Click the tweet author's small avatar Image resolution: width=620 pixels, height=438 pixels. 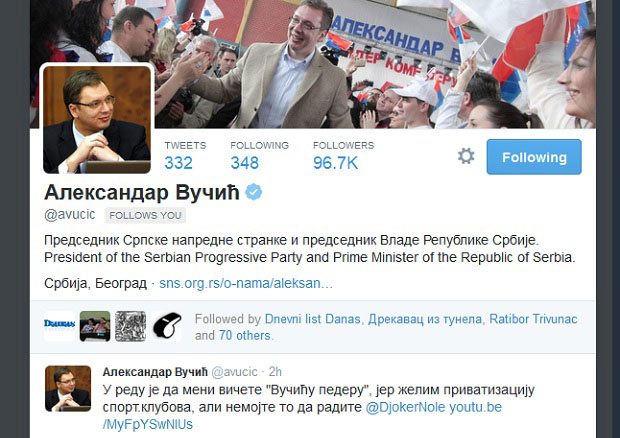tap(68, 389)
